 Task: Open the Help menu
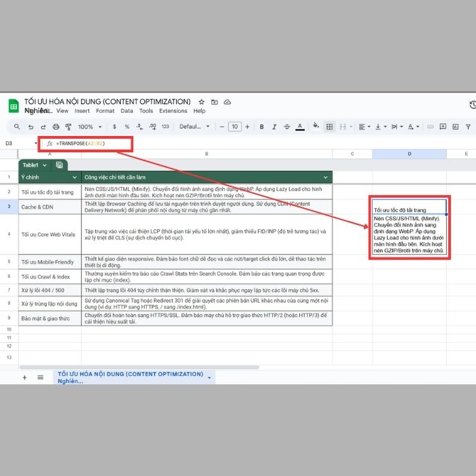point(199,111)
